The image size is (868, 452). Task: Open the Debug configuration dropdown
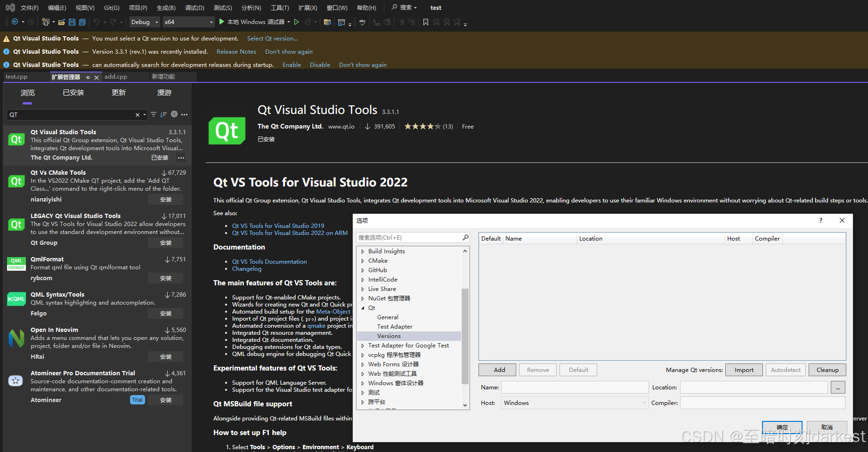pos(144,22)
